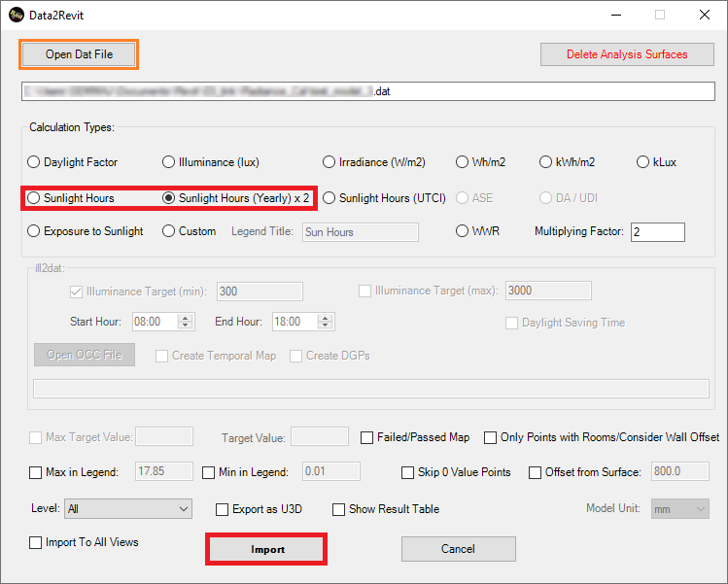Close the Data2Revit window
Image resolution: width=728 pixels, height=584 pixels.
[x=705, y=15]
